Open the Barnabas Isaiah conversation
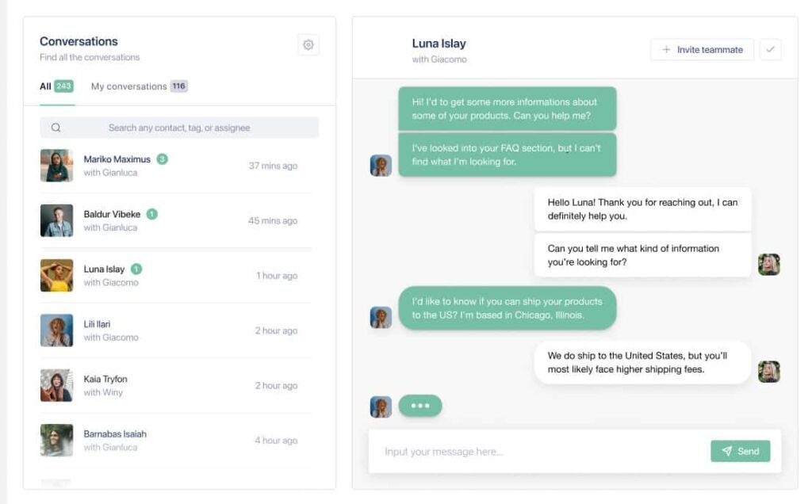This screenshot has width=812, height=504. 169,440
